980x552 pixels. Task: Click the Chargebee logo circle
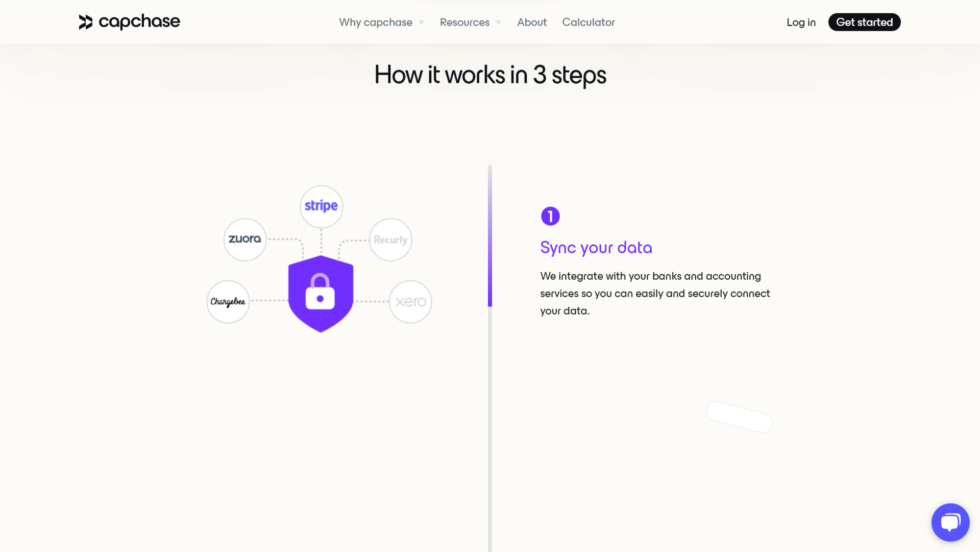coord(228,301)
